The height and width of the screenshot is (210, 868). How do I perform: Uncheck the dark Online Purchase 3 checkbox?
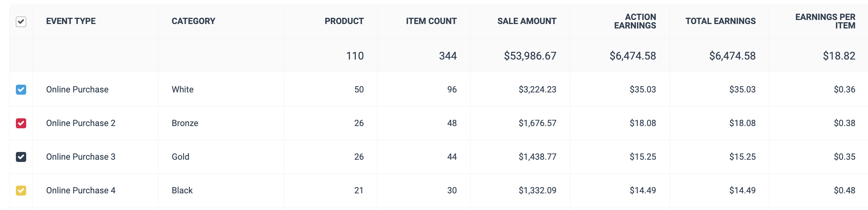pos(21,157)
